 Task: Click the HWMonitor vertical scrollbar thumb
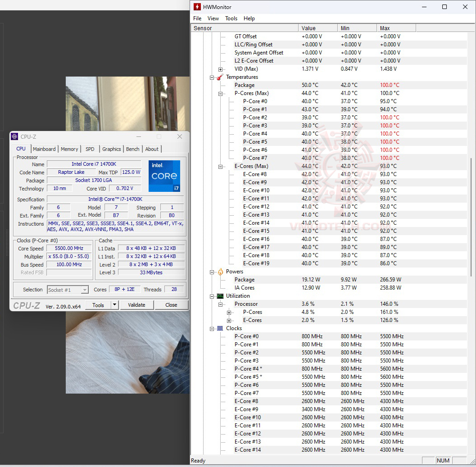tap(471, 217)
